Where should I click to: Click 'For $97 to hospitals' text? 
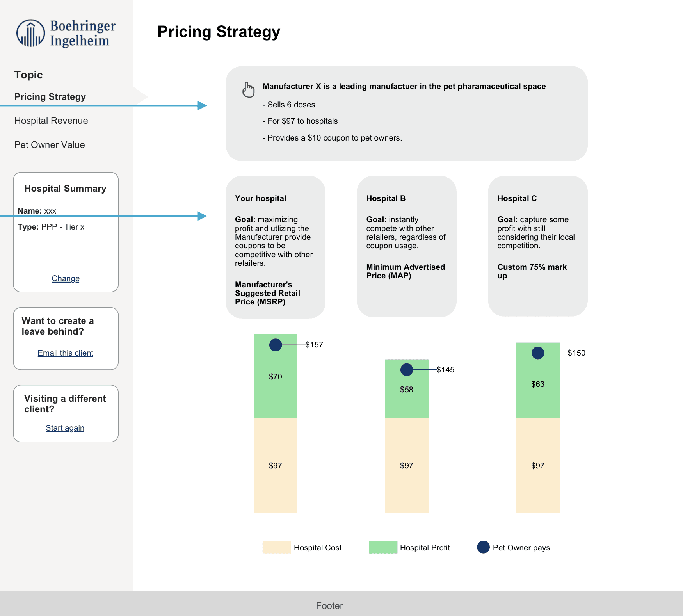300,121
